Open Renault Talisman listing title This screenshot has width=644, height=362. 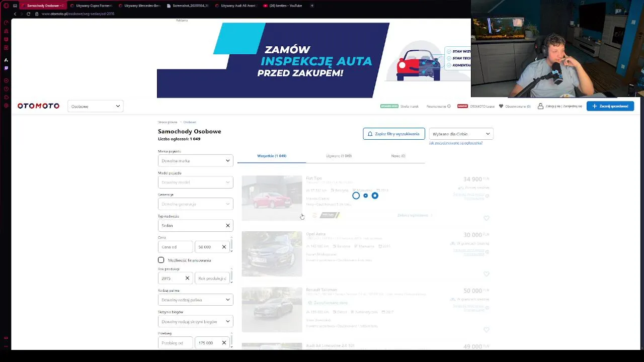(321, 290)
